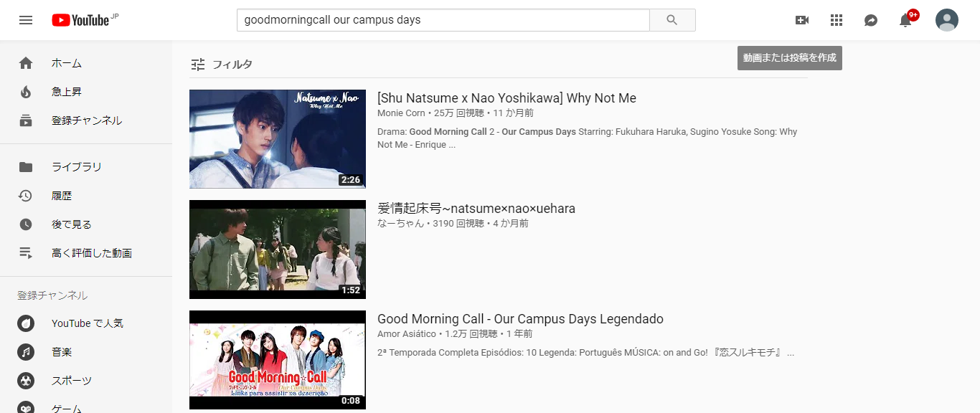Screen dimensions: 980x413
Task: Click the home icon beside ホーム
Action: [26, 63]
